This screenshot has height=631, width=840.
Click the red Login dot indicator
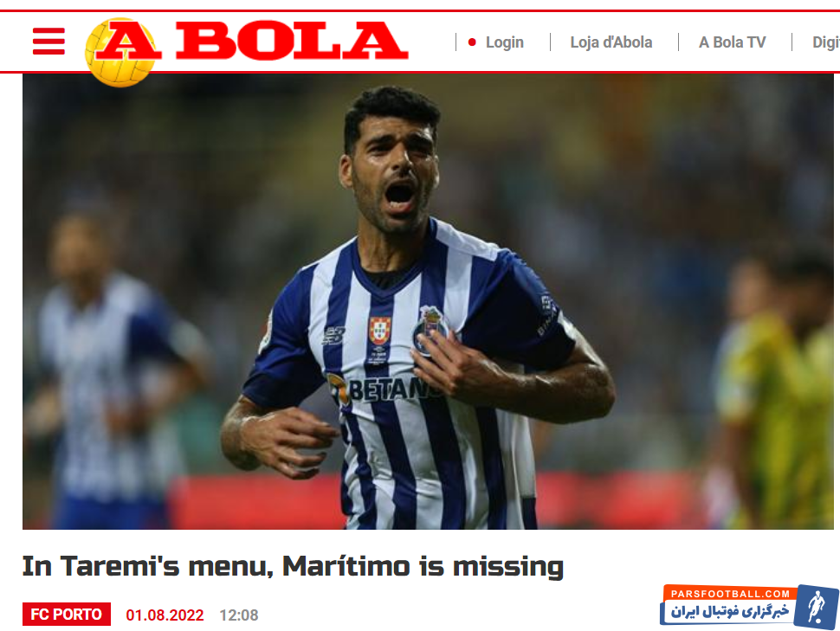click(472, 42)
